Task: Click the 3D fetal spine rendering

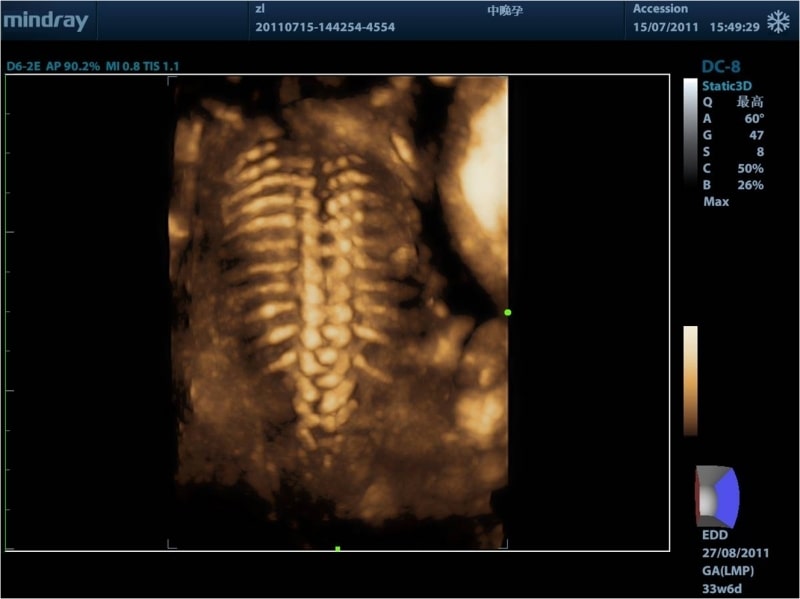Action: pos(338,312)
